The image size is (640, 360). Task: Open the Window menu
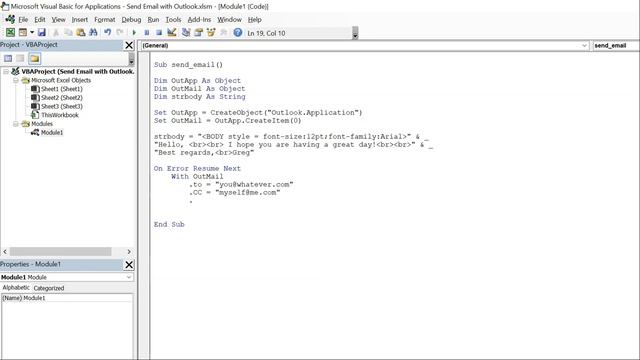(x=229, y=20)
